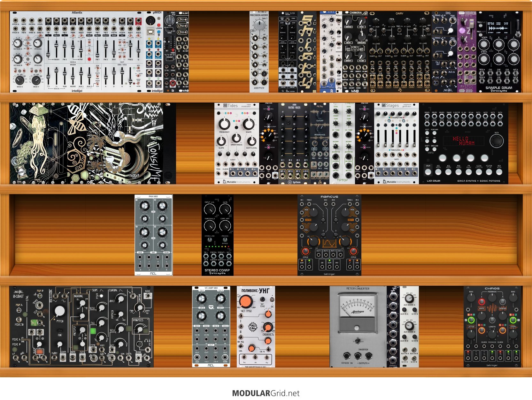The height and width of the screenshot is (400, 532).
Task: Click the EDIT button on LXR Drum
Action: (427, 133)
